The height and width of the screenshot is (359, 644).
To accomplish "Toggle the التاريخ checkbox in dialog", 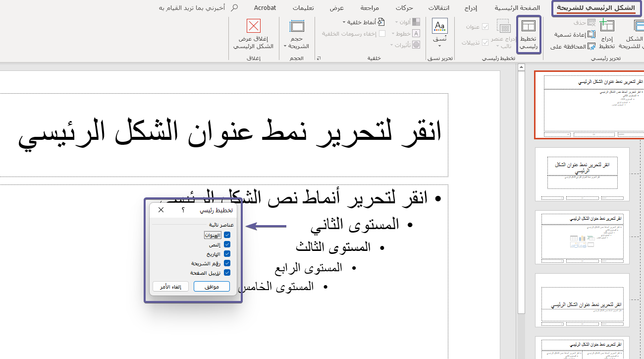I will 227,254.
